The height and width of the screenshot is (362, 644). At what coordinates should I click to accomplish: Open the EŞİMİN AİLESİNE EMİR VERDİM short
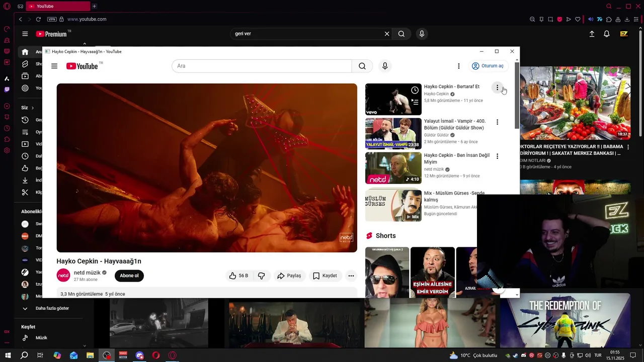click(432, 272)
